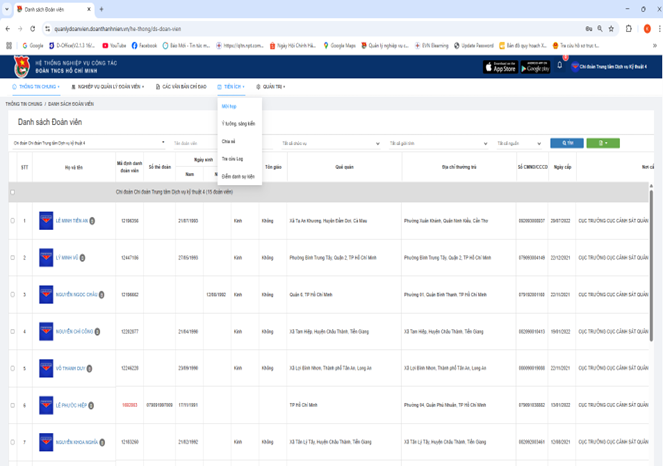The width and height of the screenshot is (663, 466).
Task: Select the checkbox for row 4 Nguyễn Chí Công
Action: click(13, 331)
